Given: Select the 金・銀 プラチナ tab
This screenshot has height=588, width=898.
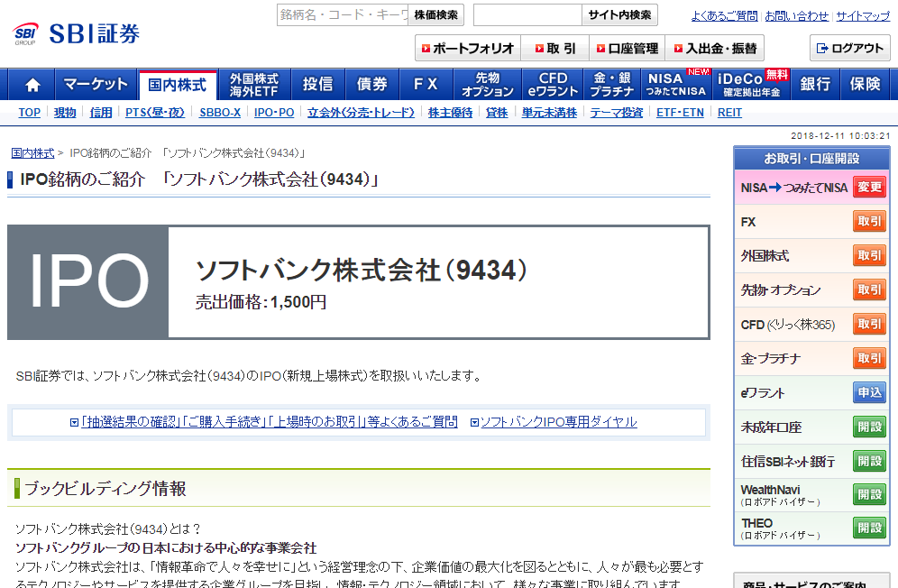Looking at the screenshot, I should click(x=612, y=85).
